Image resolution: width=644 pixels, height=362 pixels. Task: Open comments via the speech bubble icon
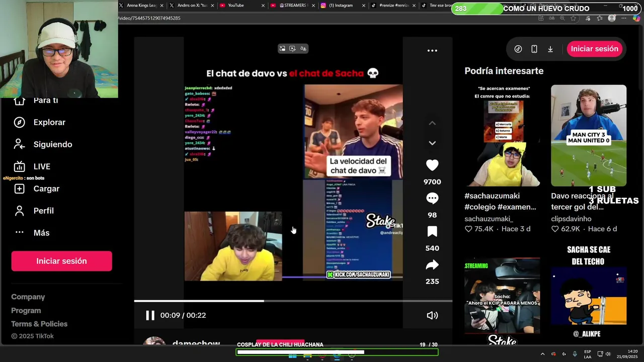pyautogui.click(x=432, y=198)
